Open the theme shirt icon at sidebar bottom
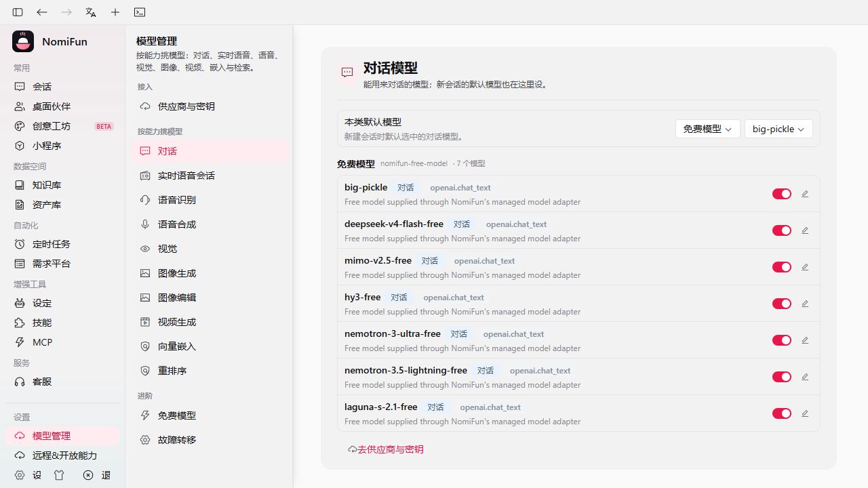Screen dimensions: 868x488 (x=59, y=475)
